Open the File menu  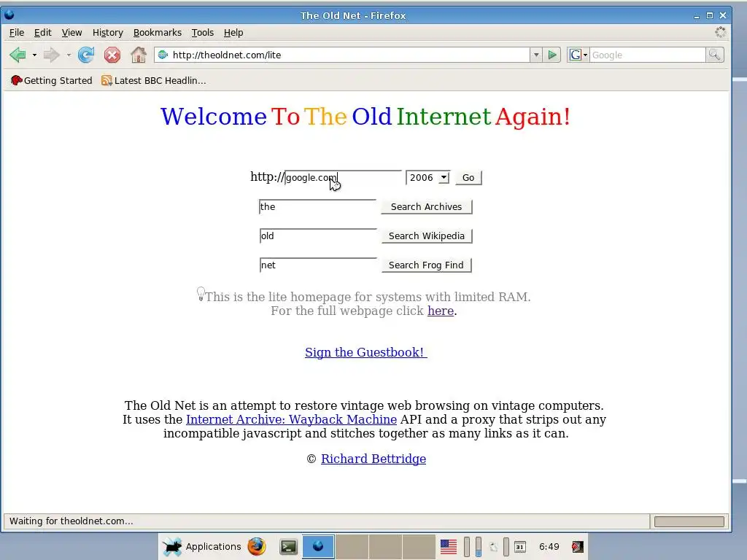[17, 32]
